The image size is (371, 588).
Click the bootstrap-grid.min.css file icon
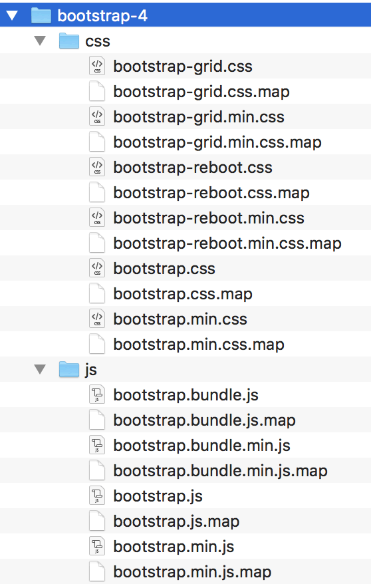(x=97, y=116)
